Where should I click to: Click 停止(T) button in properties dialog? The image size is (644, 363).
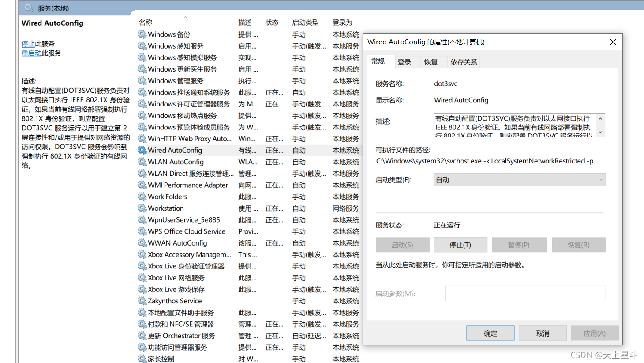click(461, 245)
